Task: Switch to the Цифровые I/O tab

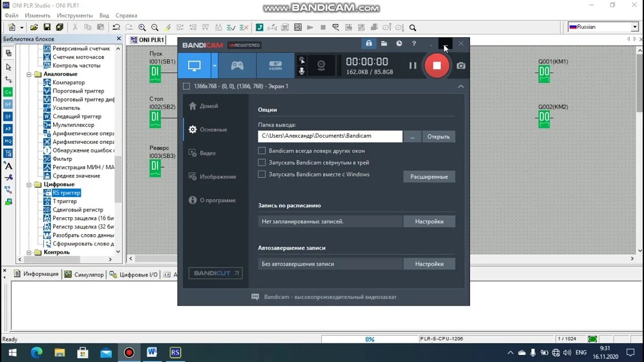Action: pyautogui.click(x=133, y=275)
